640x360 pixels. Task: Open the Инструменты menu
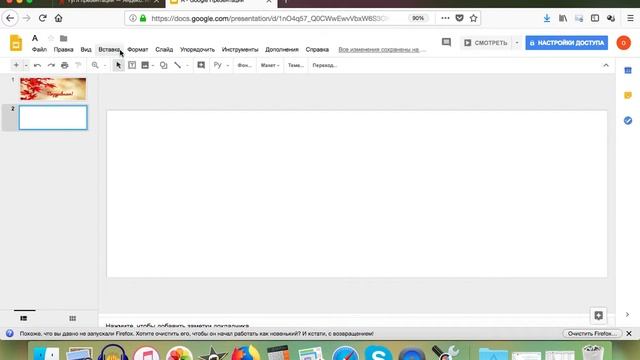coord(240,49)
